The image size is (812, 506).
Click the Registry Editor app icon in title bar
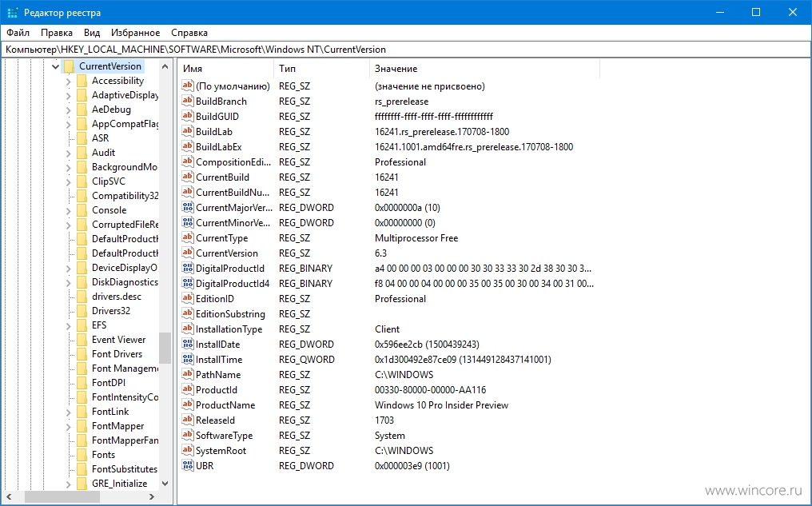(13, 13)
